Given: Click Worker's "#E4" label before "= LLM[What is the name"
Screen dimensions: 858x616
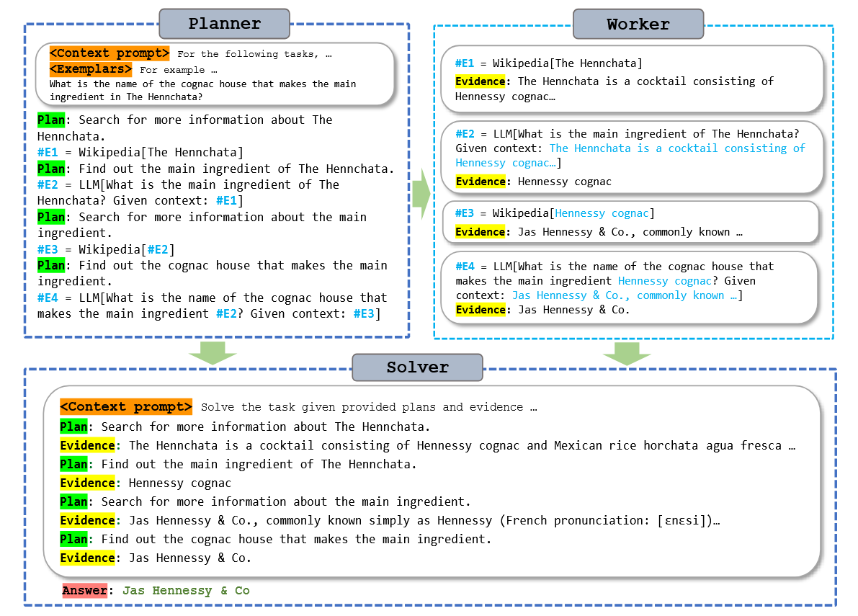Looking at the screenshot, I should (x=465, y=267).
